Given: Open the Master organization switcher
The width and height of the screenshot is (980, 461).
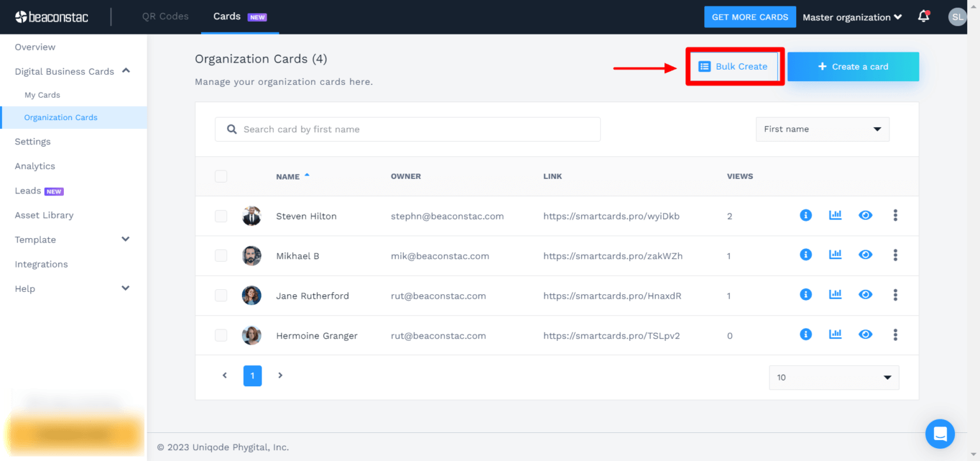Looking at the screenshot, I should pyautogui.click(x=852, y=17).
